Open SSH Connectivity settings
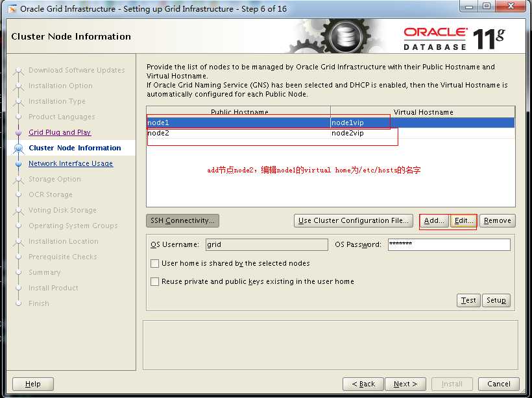This screenshot has width=532, height=398. (182, 220)
